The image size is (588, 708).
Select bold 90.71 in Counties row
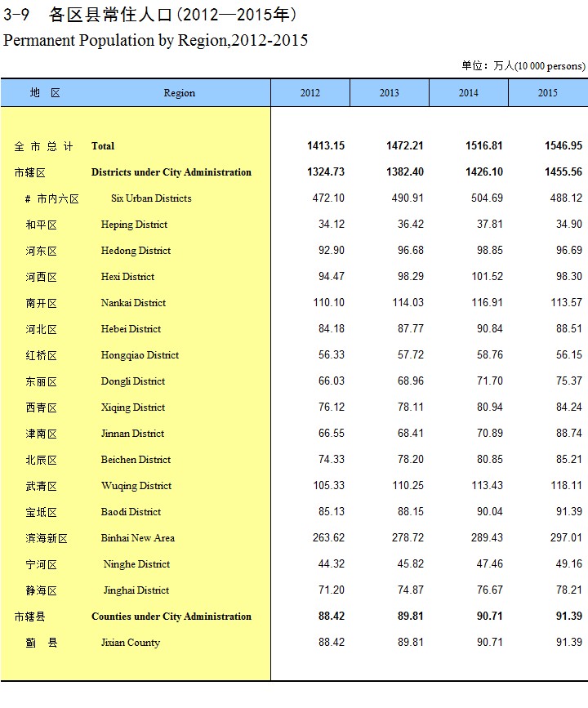[490, 617]
